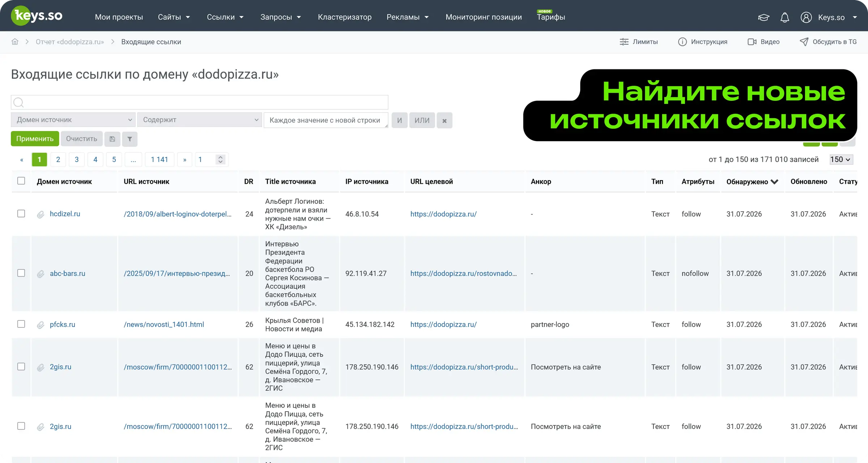Expand the Ссылки menu

pos(225,17)
